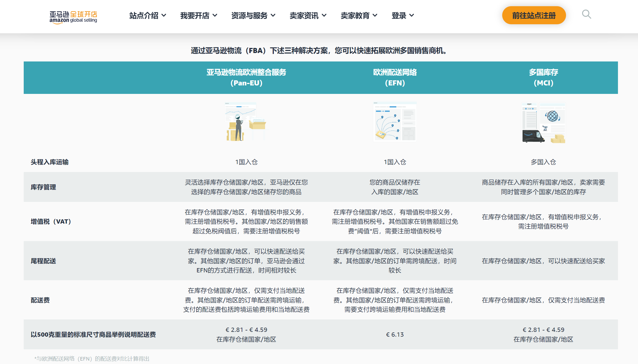
Task: Click the Pan-EU 1国入仓 cell
Action: pyautogui.click(x=246, y=162)
